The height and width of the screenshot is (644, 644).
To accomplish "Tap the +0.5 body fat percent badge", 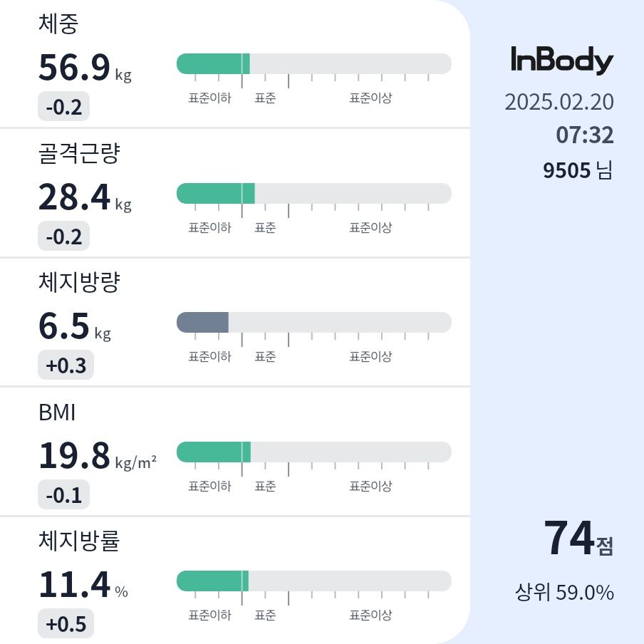I will tap(66, 623).
